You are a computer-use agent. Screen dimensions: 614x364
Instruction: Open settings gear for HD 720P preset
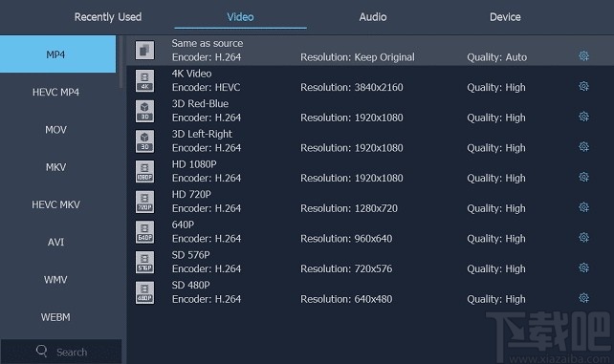583,207
